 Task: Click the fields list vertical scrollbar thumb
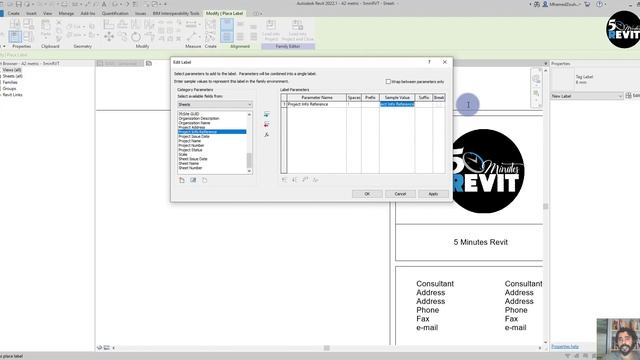click(x=249, y=160)
